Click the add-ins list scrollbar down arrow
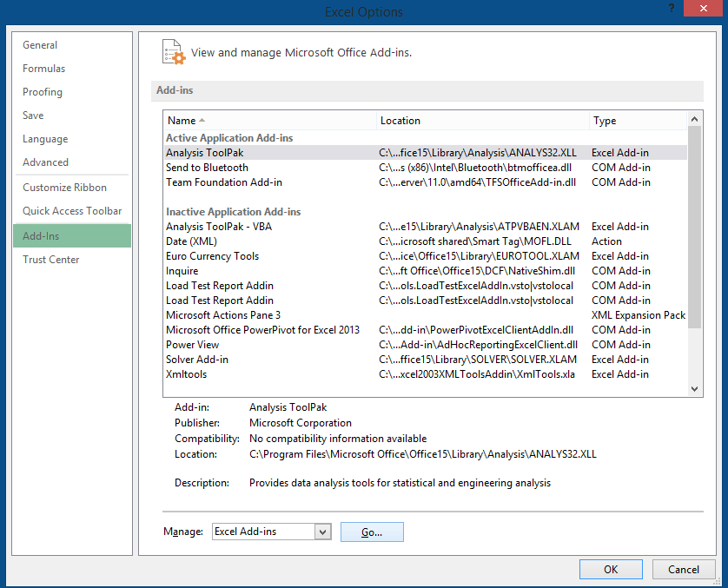The height and width of the screenshot is (588, 728). click(695, 388)
